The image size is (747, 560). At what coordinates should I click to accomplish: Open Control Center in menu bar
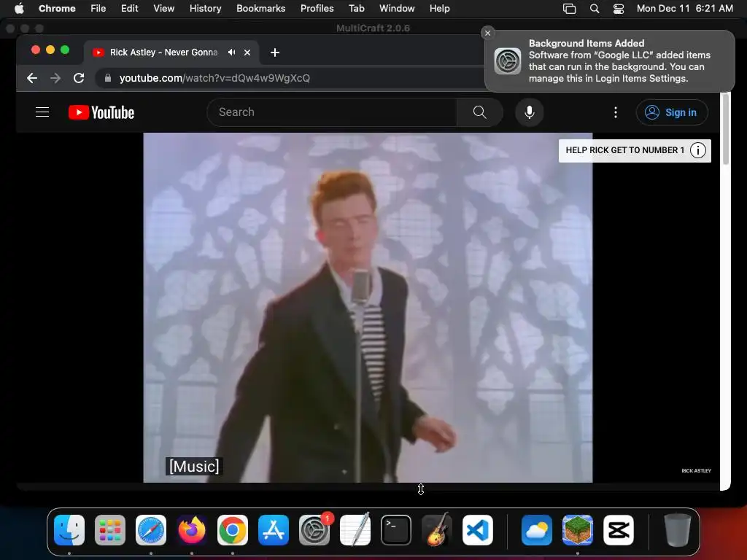click(619, 9)
